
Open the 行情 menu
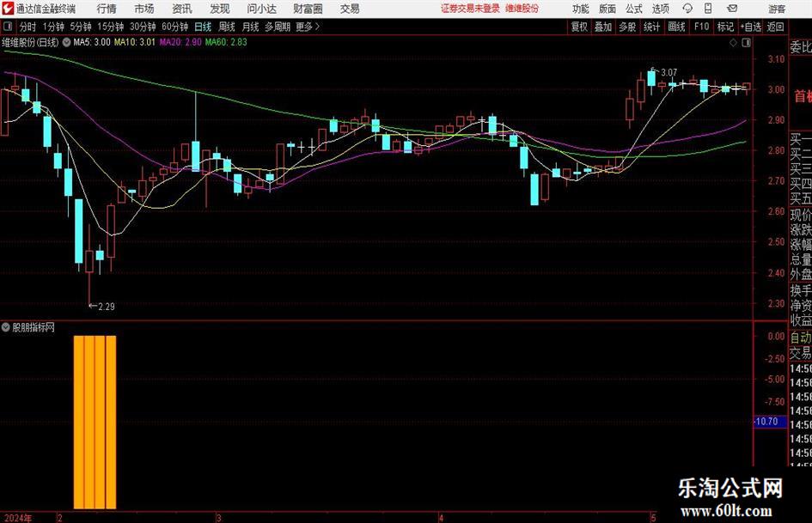pos(107,9)
